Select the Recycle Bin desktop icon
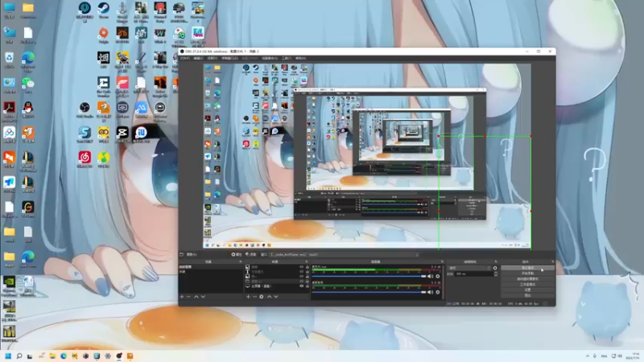 pos(9,60)
